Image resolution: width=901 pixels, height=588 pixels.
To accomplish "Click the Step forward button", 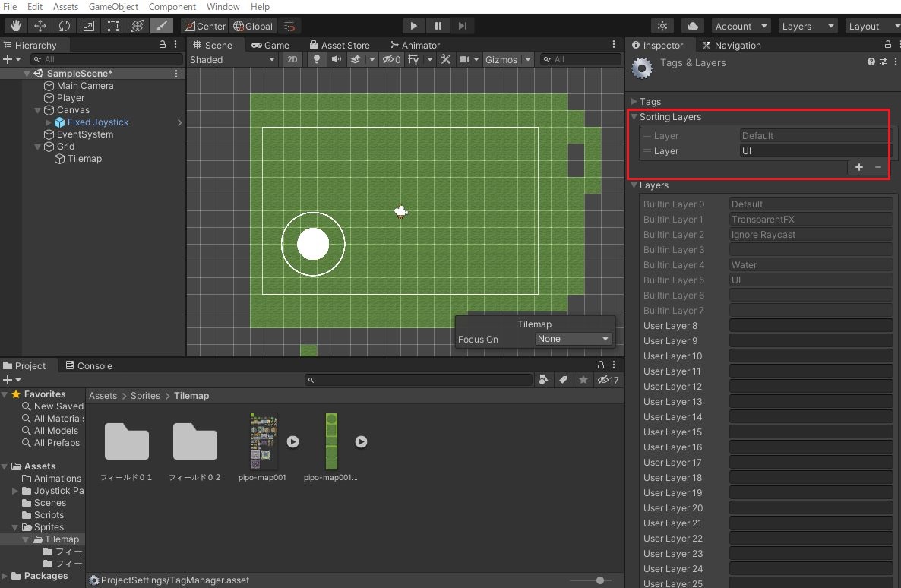I will point(463,26).
